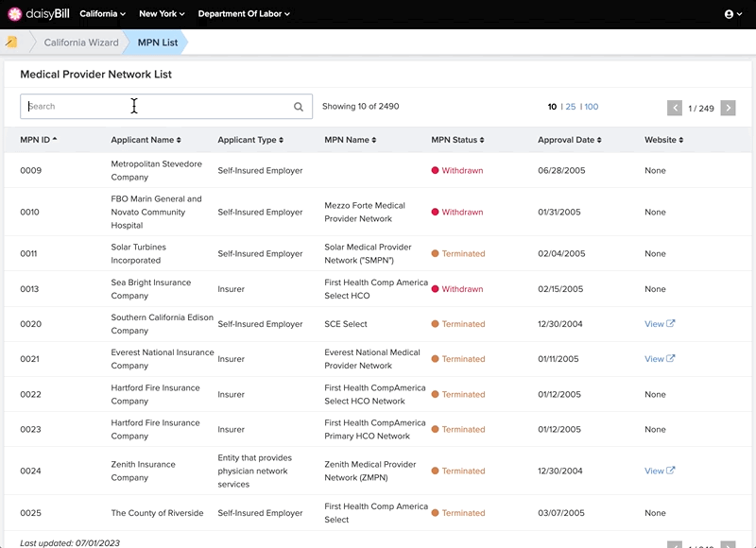Select MPN ID 0010 cell

pos(30,212)
